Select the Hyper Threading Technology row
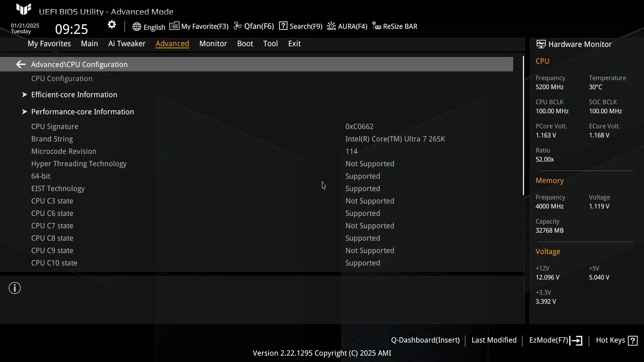 [257, 164]
